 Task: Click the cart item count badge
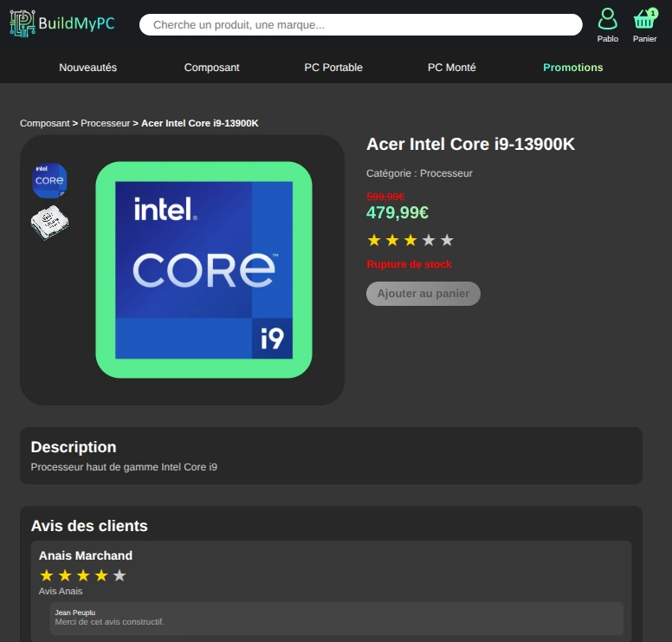(x=652, y=13)
